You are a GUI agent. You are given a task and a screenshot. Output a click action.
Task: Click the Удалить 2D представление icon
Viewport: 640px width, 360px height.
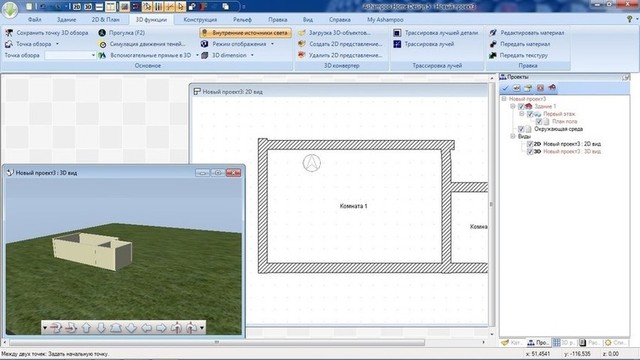(302, 55)
